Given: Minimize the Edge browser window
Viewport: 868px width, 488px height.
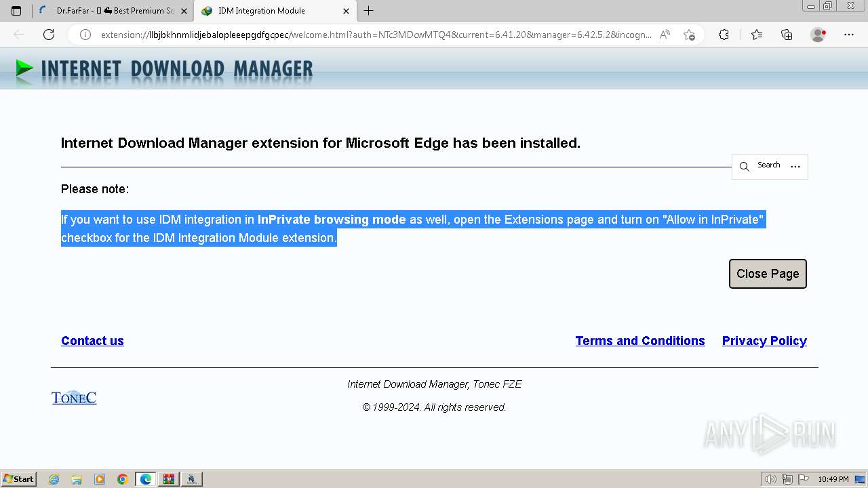Looking at the screenshot, I should [x=811, y=6].
